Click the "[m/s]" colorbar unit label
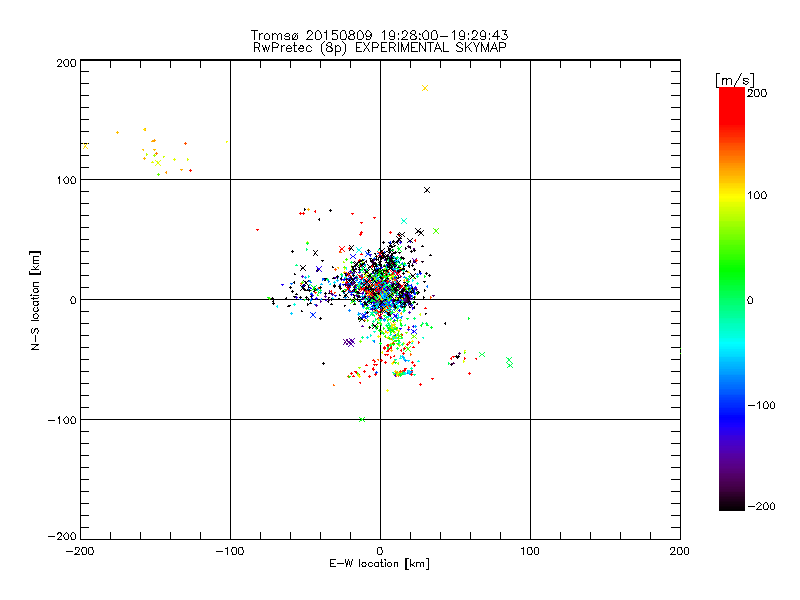The width and height of the screenshot is (800, 600). (735, 80)
